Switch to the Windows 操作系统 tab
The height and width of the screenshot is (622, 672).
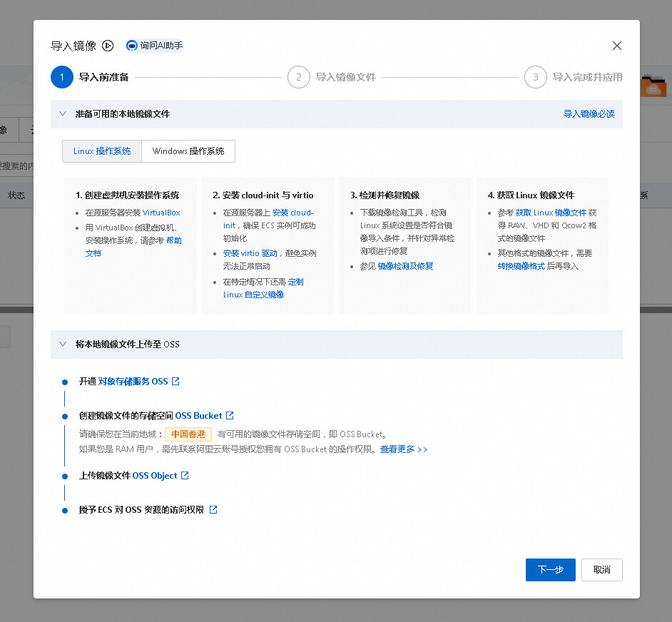point(188,151)
